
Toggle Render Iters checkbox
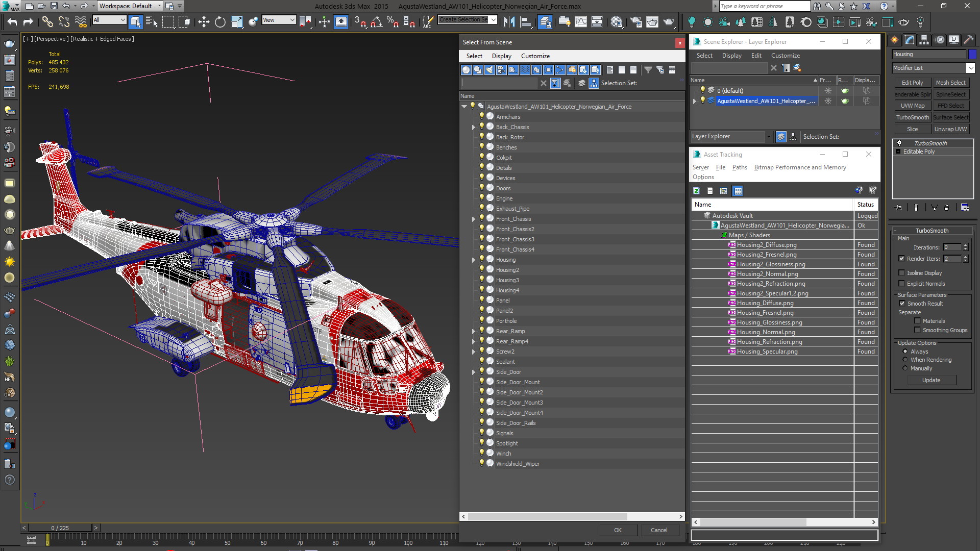(901, 259)
